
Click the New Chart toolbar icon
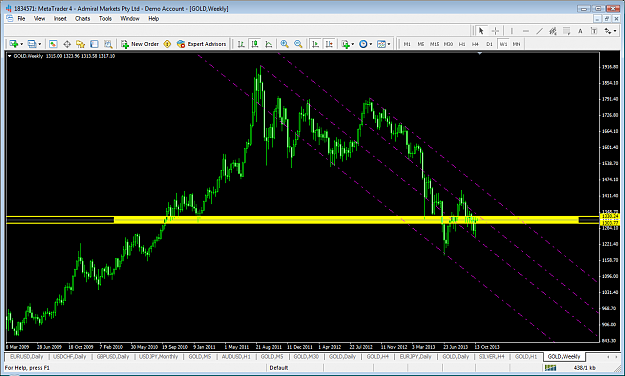14,44
